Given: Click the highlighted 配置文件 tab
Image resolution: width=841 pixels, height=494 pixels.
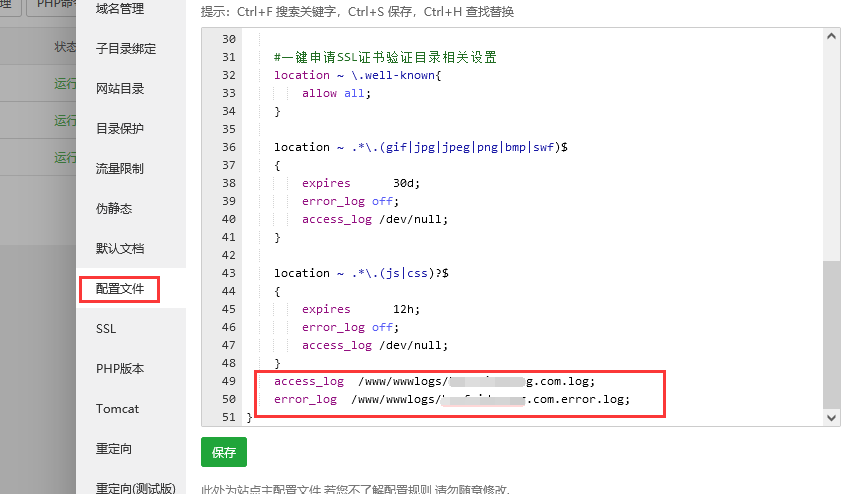Looking at the screenshot, I should coord(120,289).
